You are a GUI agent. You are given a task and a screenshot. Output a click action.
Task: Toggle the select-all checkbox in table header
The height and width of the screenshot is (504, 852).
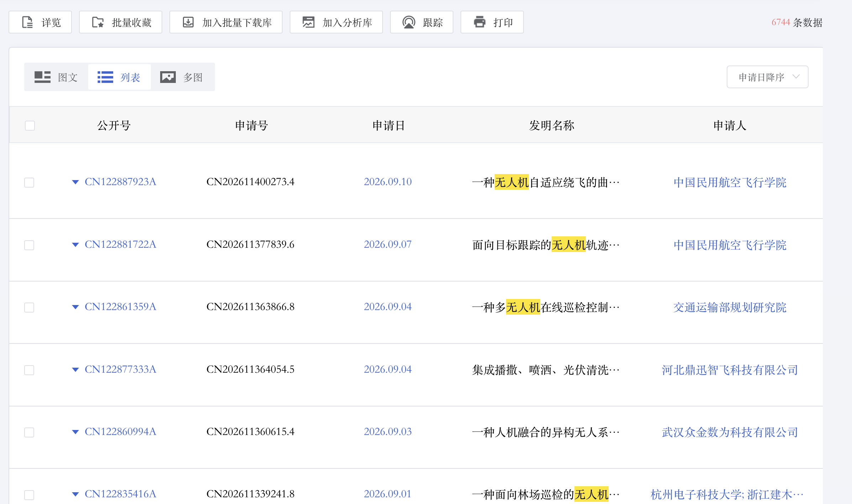click(30, 126)
